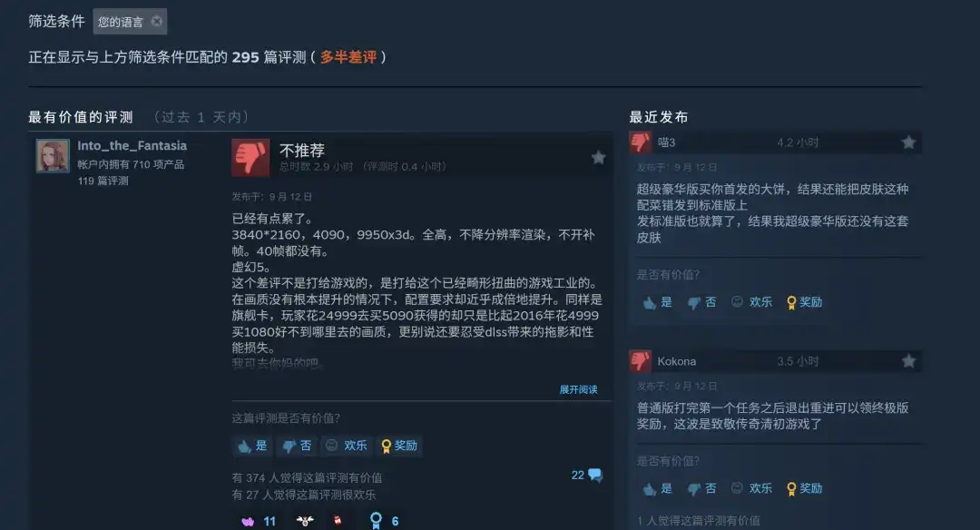The height and width of the screenshot is (530, 980).
Task: Open 119 篇评测 link under the username
Action: point(103,182)
